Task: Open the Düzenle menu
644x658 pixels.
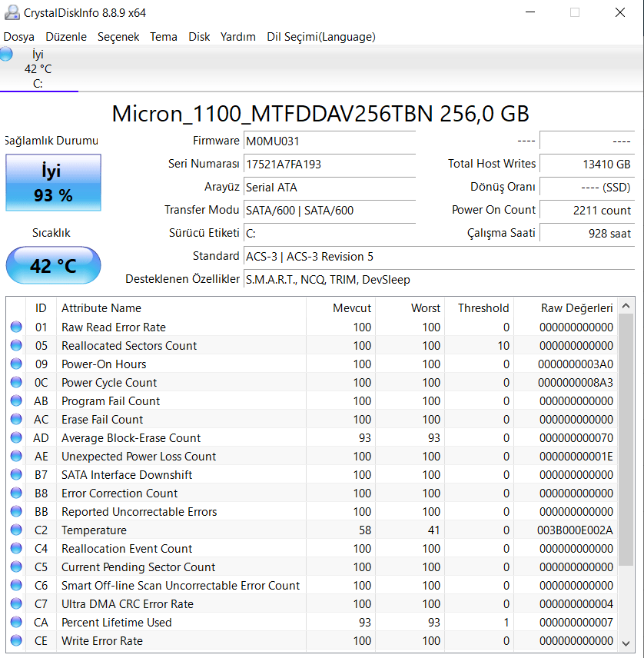Action: [x=66, y=37]
